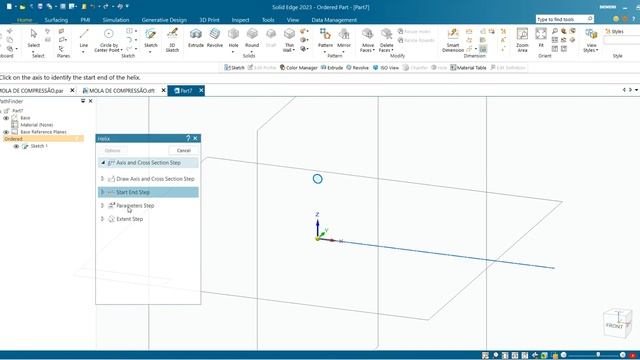Click the circle sketch in viewport
Image resolution: width=640 pixels, height=360 pixels.
coord(318,179)
